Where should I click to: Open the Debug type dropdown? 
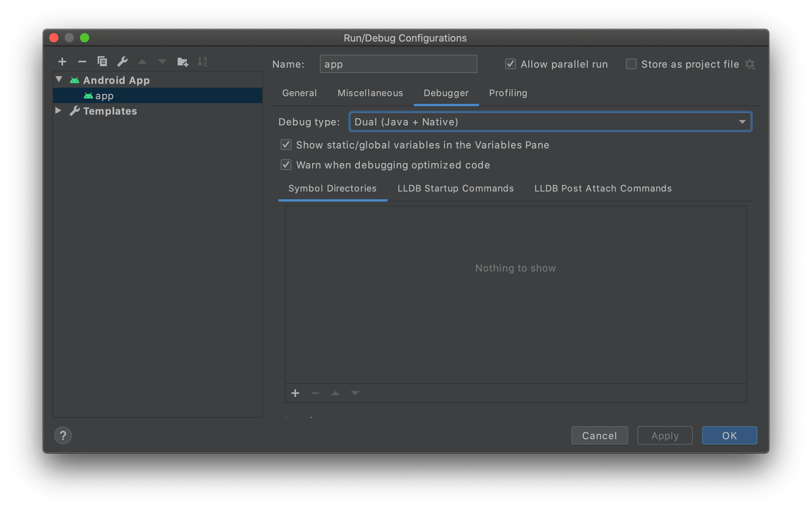(x=550, y=122)
